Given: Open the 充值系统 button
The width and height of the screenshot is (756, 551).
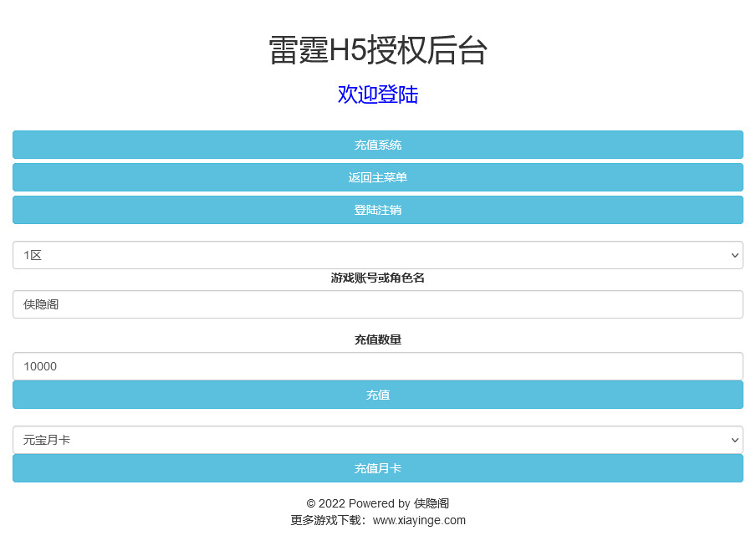Looking at the screenshot, I should 378,145.
